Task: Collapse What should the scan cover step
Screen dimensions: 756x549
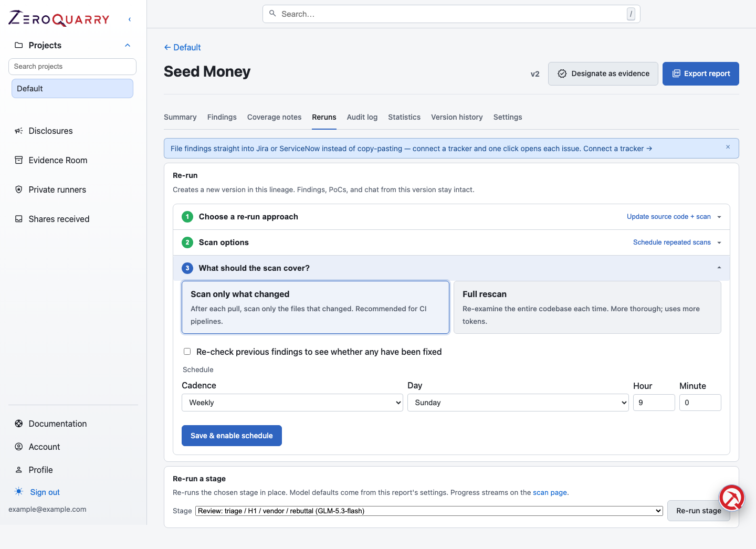Action: click(451, 268)
